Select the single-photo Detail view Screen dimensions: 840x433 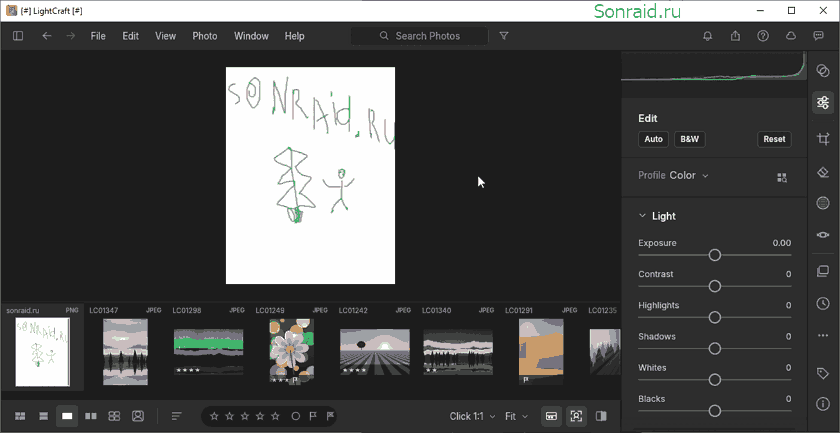(67, 416)
